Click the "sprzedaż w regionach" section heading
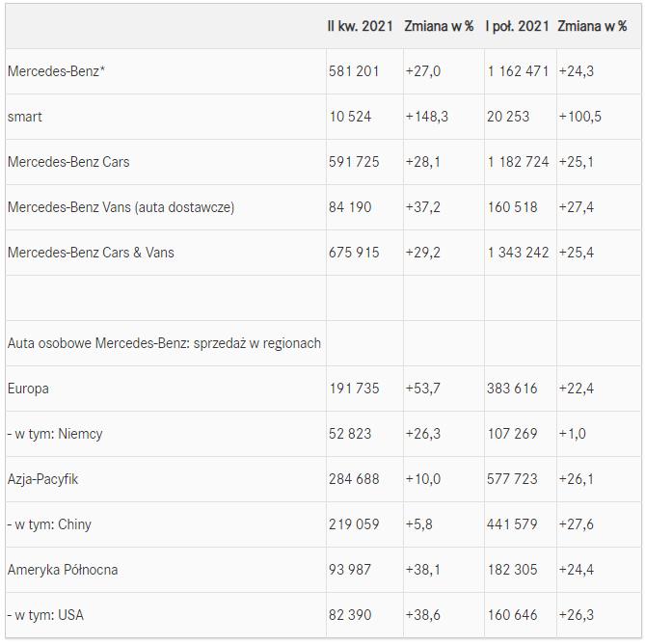The width and height of the screenshot is (645, 644). pos(164,343)
